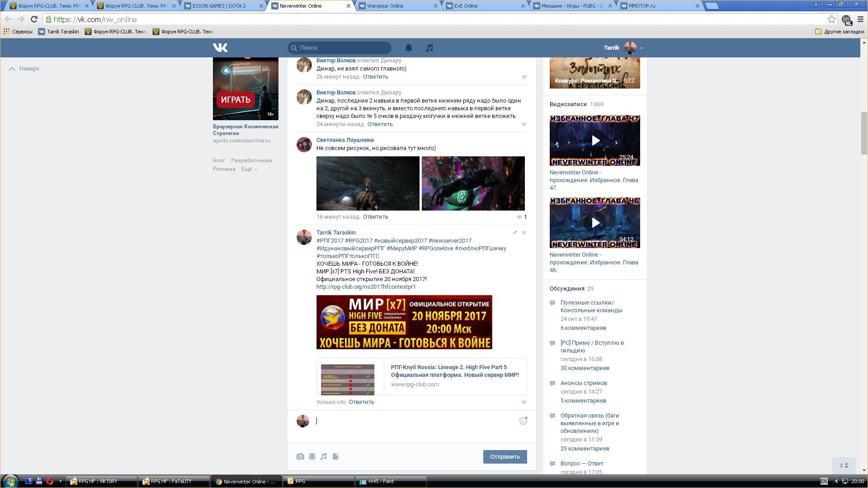Click the #РПГ2017 hashtag
The height and width of the screenshot is (488, 868).
[330, 241]
